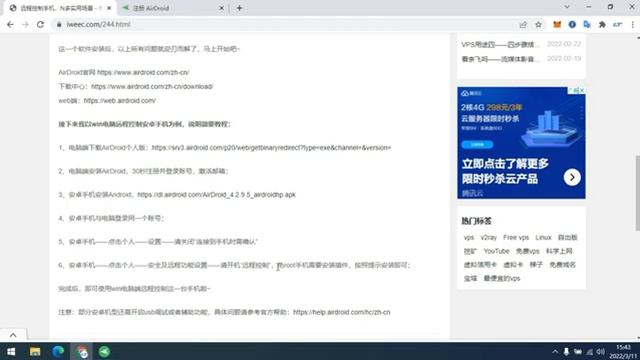Viewport: 640px width, 360px height.
Task: Select the '科学上网' tag
Action: point(559,251)
